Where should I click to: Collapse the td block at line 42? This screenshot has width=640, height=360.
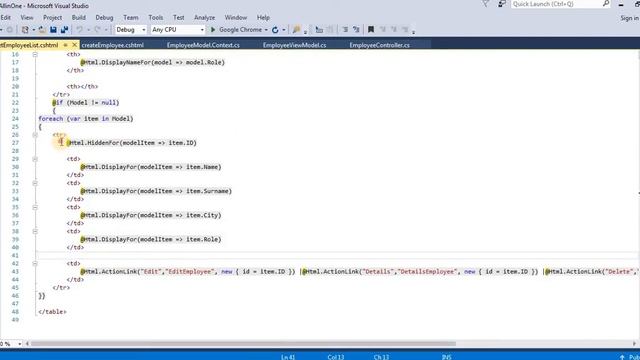pyautogui.click(x=35, y=264)
